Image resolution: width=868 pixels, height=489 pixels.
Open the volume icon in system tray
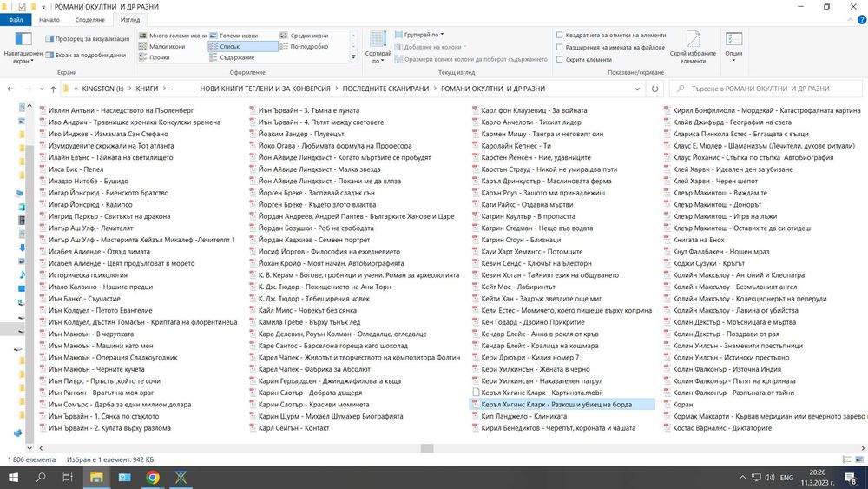(x=769, y=478)
